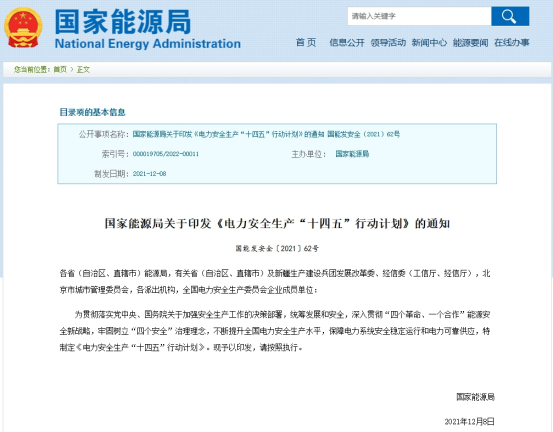Click the index number 000019705/2022-00011
The width and height of the screenshot is (553, 432).
(166, 154)
